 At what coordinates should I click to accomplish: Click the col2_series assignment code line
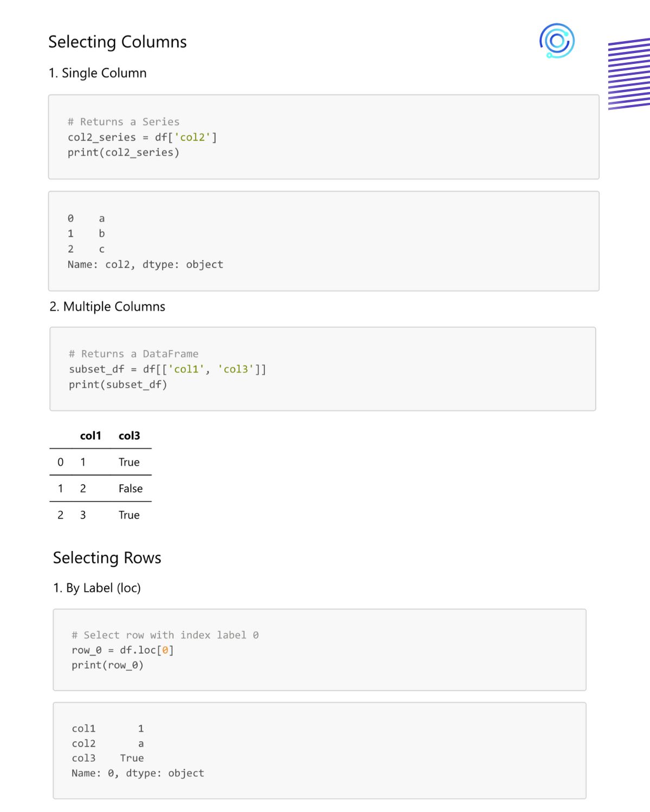pos(142,137)
